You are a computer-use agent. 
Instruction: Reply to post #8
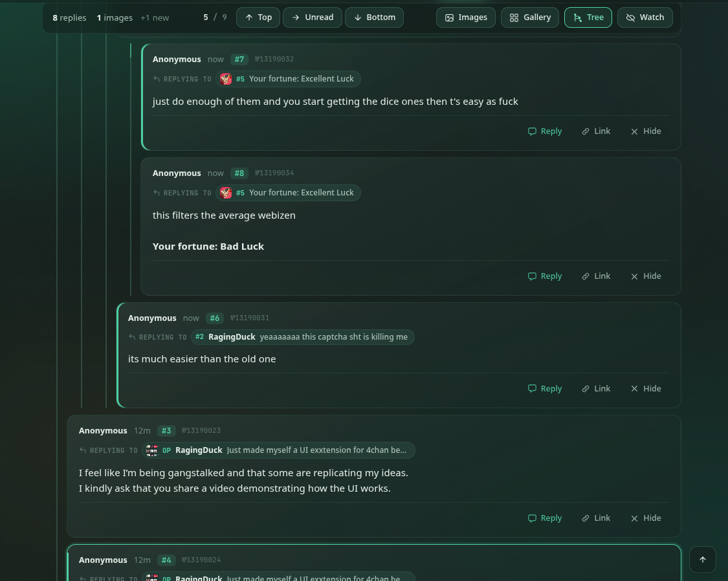coord(545,276)
